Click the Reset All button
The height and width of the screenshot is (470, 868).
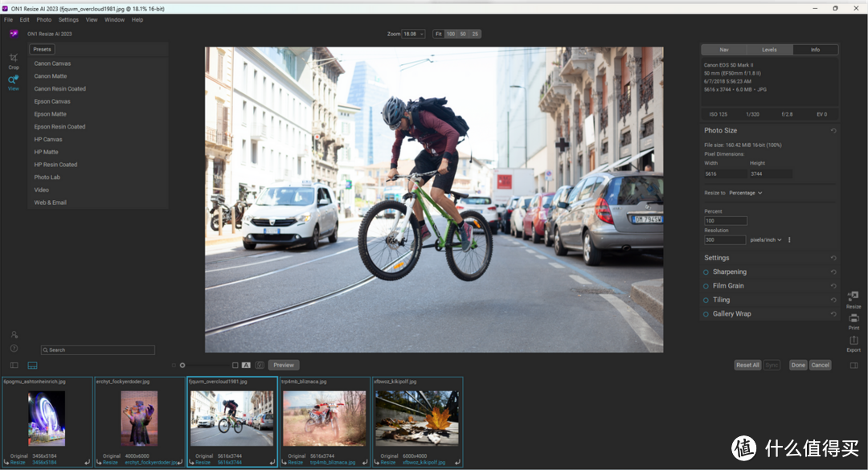747,366
